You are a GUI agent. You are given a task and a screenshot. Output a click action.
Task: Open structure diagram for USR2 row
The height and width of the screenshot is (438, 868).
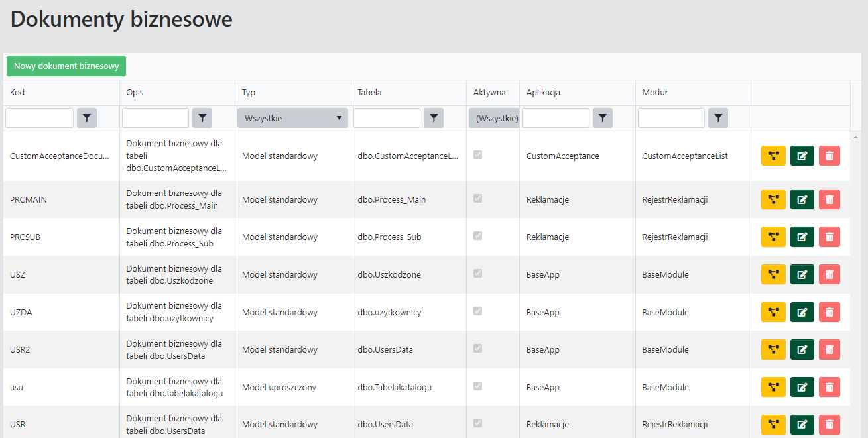[773, 349]
